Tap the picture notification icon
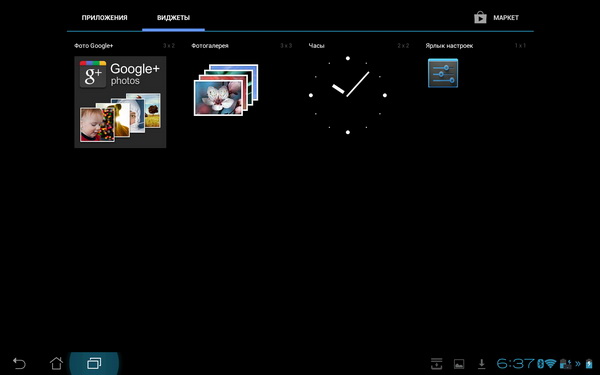 point(459,364)
